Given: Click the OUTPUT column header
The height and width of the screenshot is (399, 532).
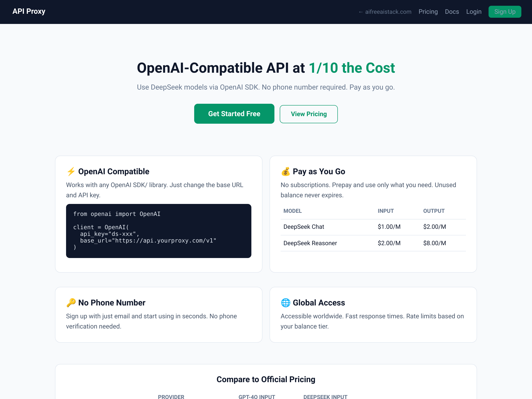Looking at the screenshot, I should tap(434, 211).
